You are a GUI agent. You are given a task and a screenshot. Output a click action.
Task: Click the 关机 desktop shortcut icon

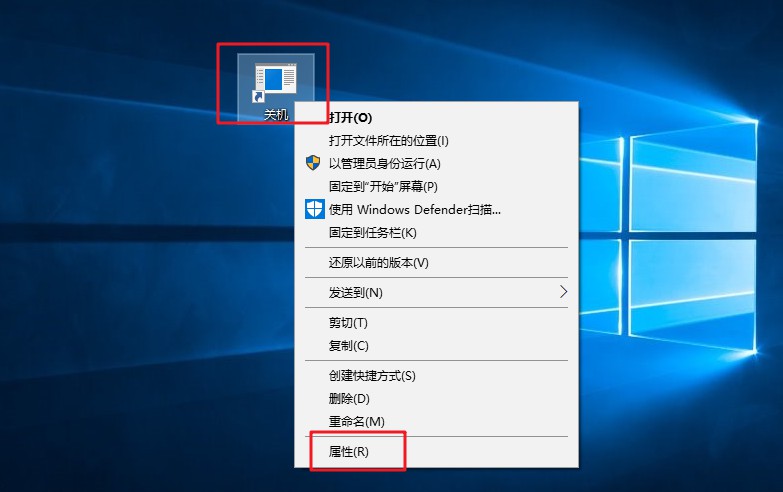tap(275, 80)
